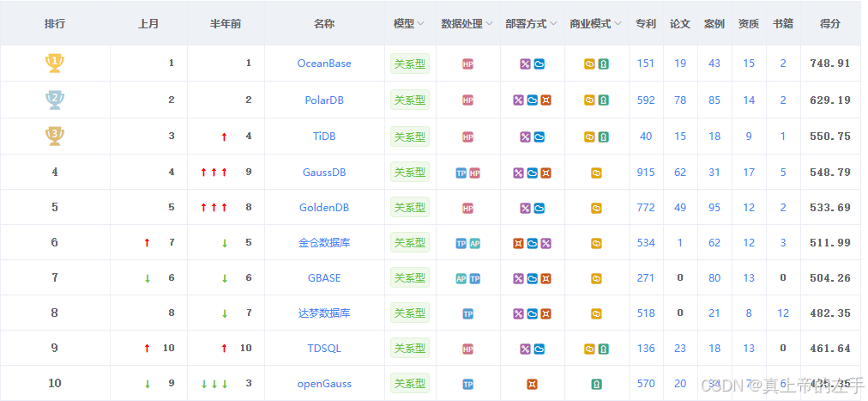Open the 数据处理 column filter dropdown
Screen dimensions: 868x401
pos(490,24)
